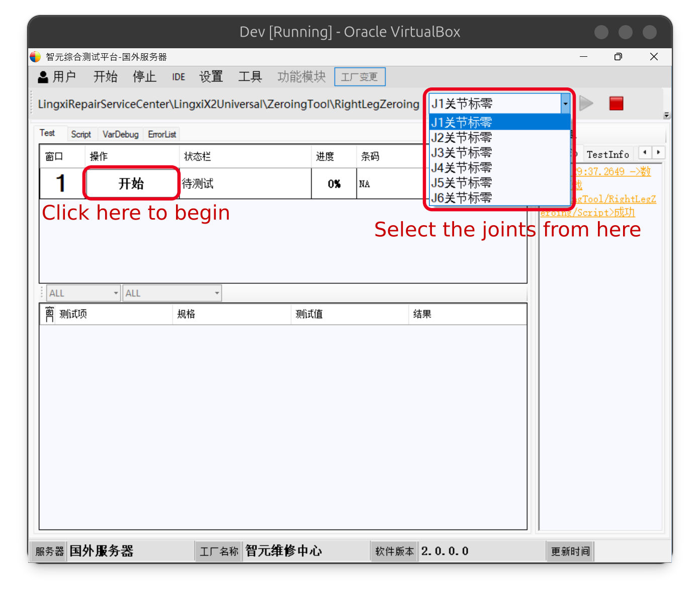Click the 国外服务器 status bar entry
700x603 pixels.
point(101,551)
